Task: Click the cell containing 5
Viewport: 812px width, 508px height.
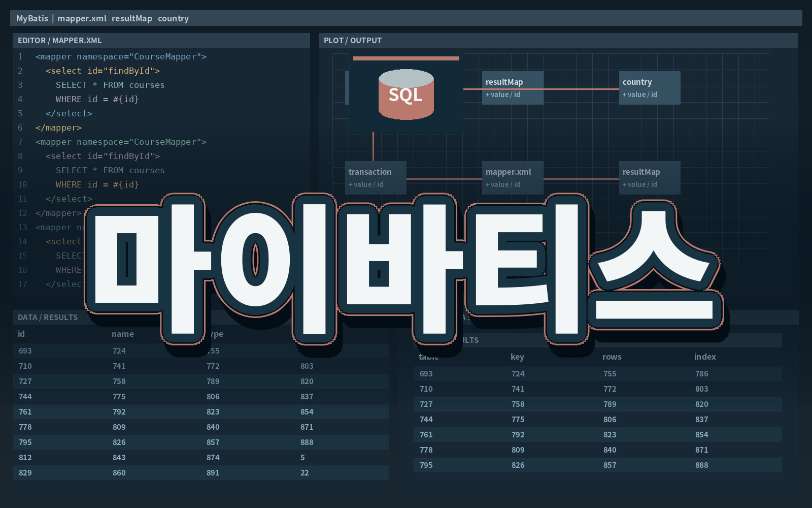Action: pyautogui.click(x=302, y=457)
